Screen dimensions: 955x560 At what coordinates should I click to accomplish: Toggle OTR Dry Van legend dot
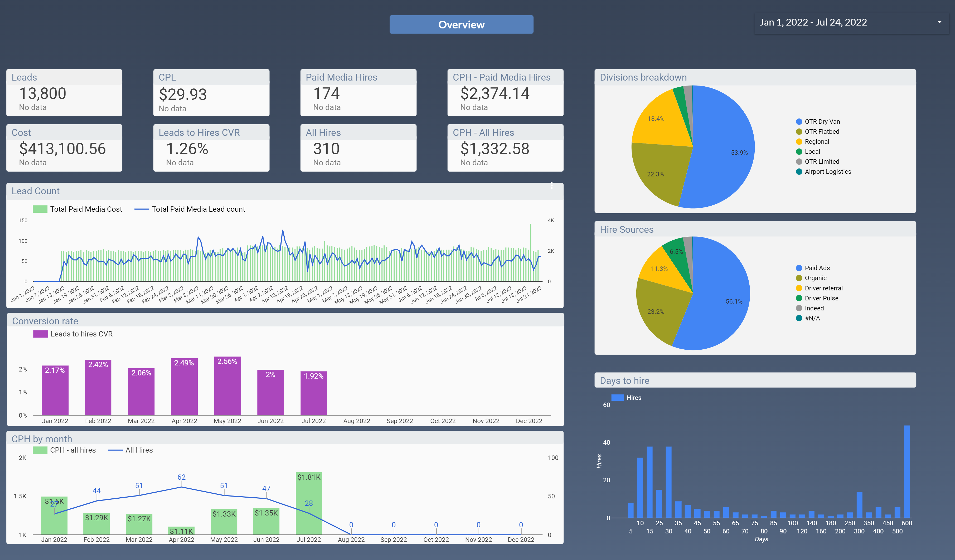point(799,122)
